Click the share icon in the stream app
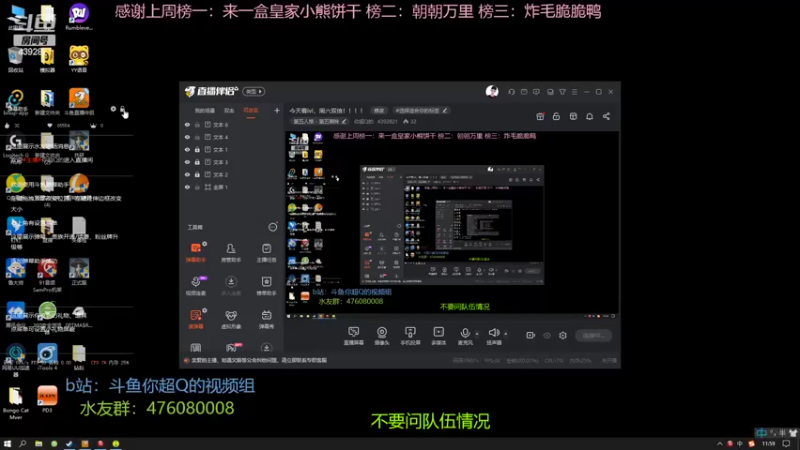Image resolution: width=800 pixels, height=450 pixels. (606, 116)
